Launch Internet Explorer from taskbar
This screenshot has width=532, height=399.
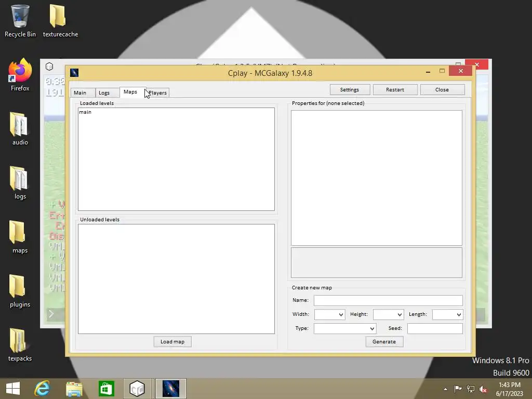42,389
